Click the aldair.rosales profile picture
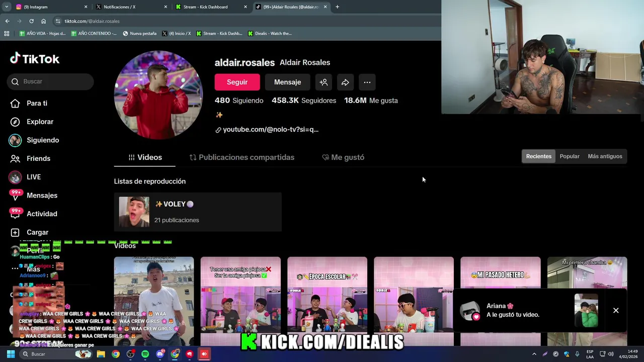 tap(158, 95)
